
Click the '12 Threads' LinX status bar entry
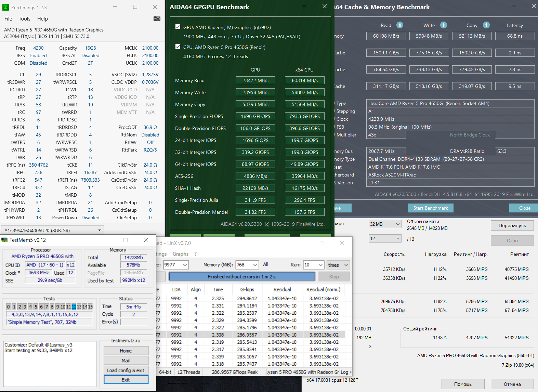(x=189, y=372)
